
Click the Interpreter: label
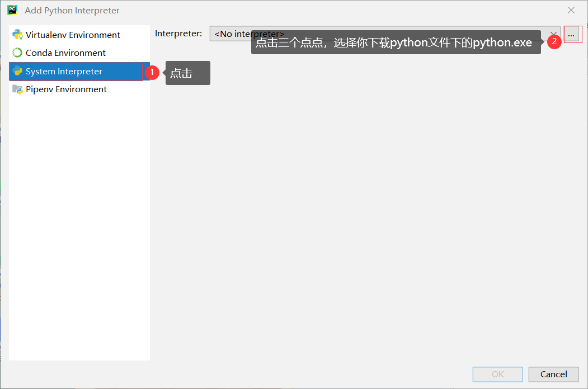point(178,34)
